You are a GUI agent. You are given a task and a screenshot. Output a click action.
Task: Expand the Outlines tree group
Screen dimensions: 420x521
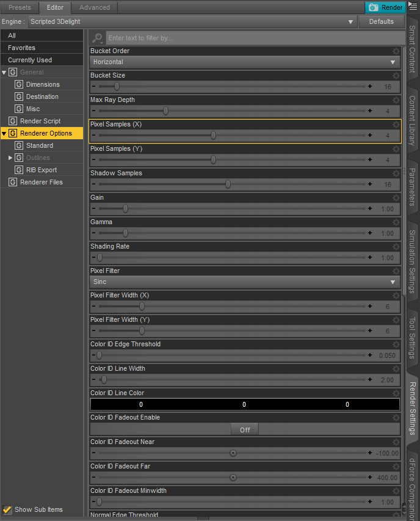tap(10, 158)
